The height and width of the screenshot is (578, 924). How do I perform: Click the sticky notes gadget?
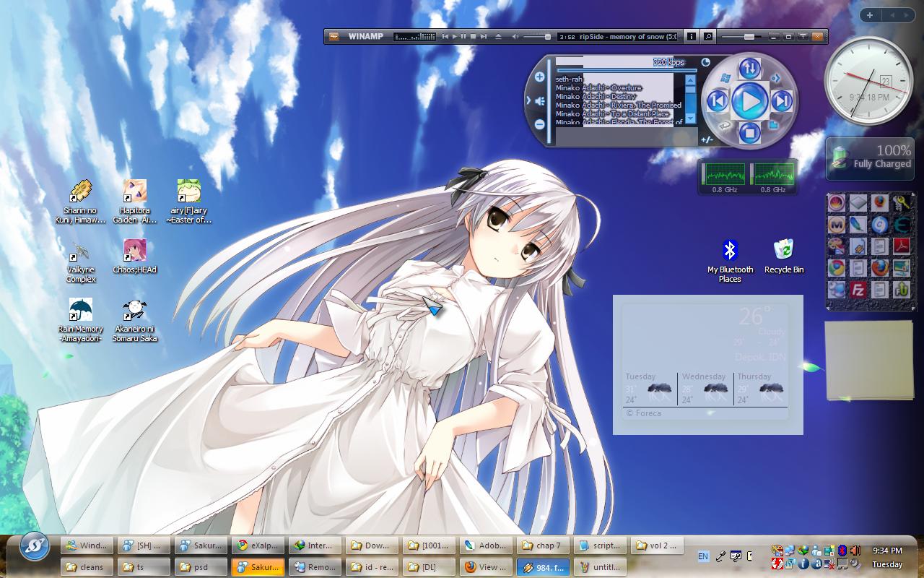(869, 361)
